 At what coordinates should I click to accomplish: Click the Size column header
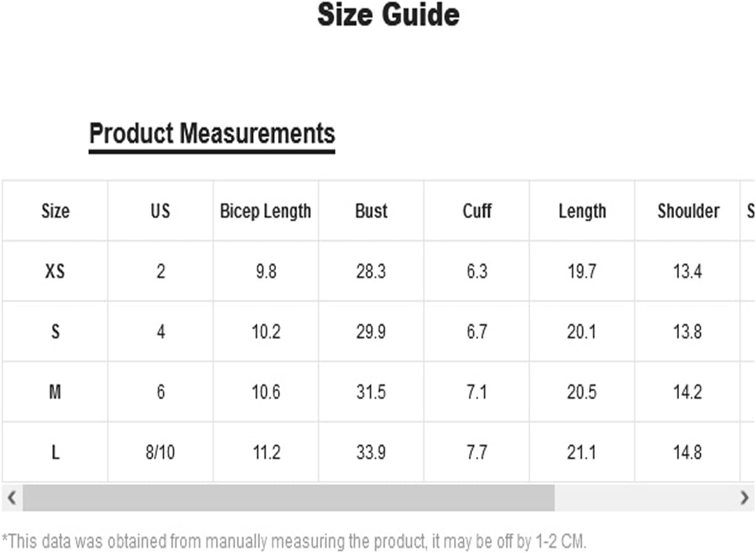point(55,211)
